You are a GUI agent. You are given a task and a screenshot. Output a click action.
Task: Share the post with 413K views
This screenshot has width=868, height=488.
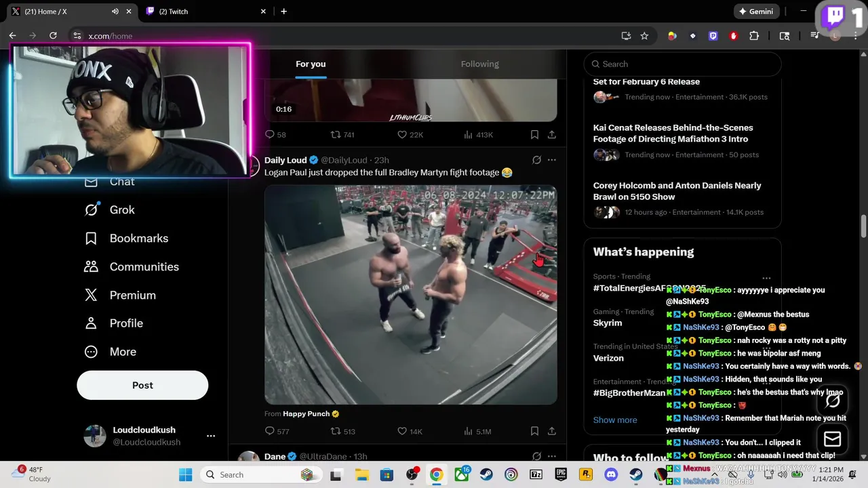[x=552, y=135]
